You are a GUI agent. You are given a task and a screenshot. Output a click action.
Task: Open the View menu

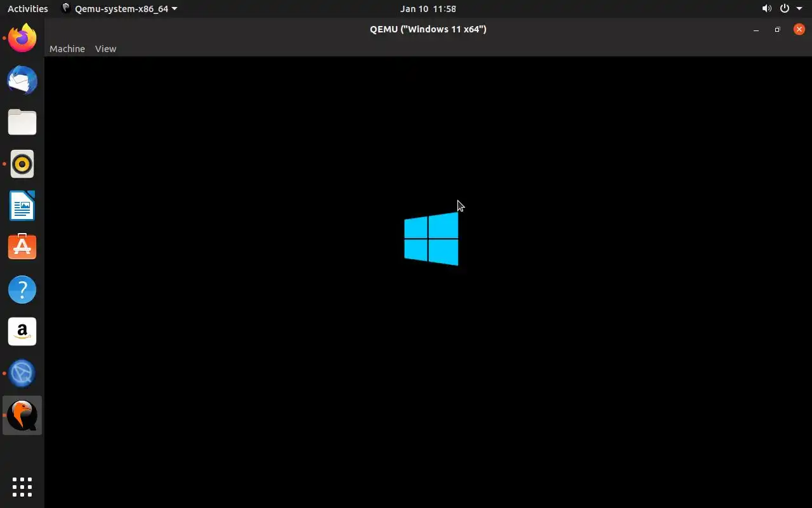click(105, 49)
